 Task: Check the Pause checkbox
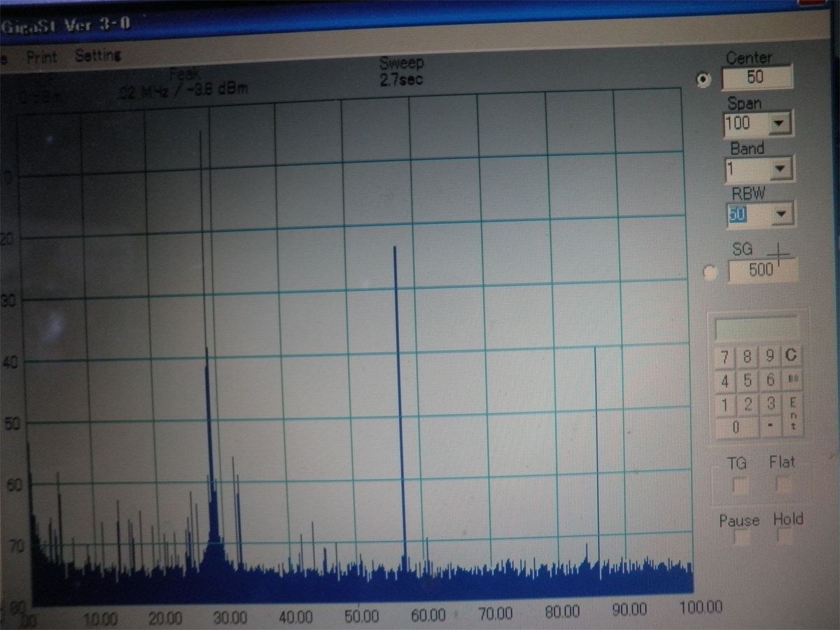coord(741,538)
